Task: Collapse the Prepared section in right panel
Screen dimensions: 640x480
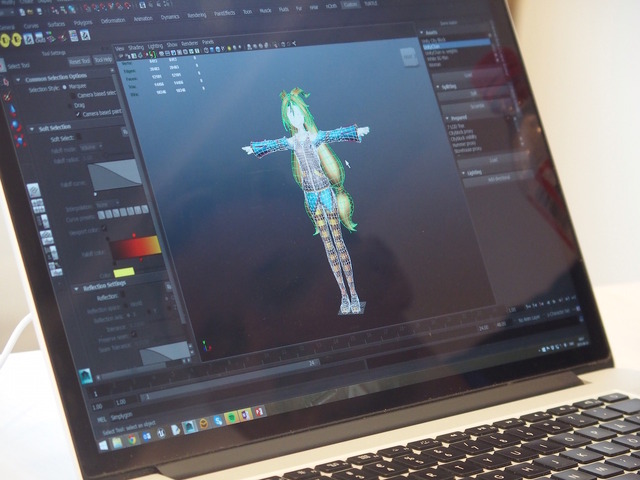Action: [x=447, y=118]
